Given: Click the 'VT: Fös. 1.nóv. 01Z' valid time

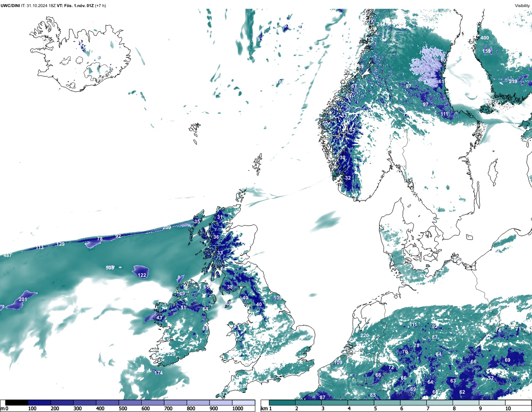Looking at the screenshot, I should pyautogui.click(x=75, y=5).
